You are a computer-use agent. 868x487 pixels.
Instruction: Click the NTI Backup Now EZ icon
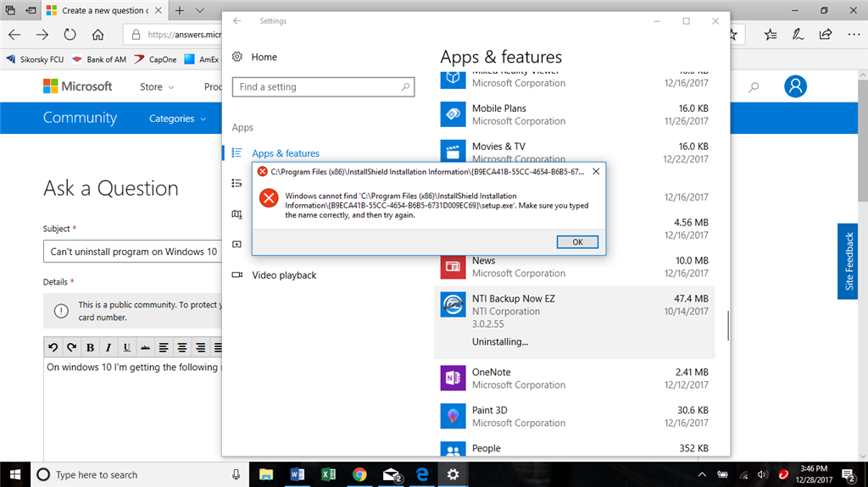453,304
